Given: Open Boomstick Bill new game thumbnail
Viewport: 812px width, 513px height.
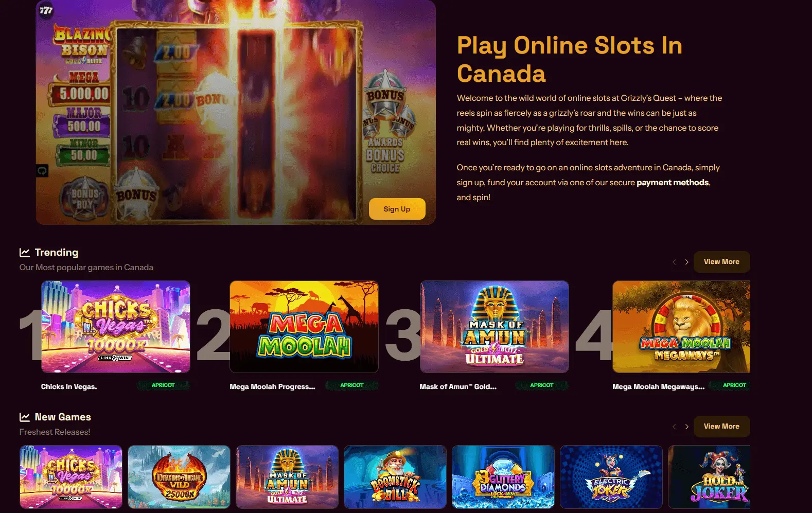Looking at the screenshot, I should pos(395,477).
